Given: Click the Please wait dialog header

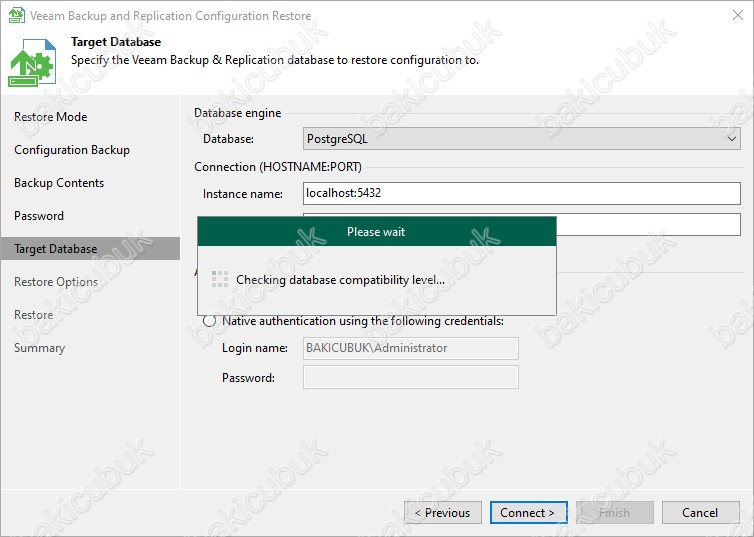Looking at the screenshot, I should point(377,232).
